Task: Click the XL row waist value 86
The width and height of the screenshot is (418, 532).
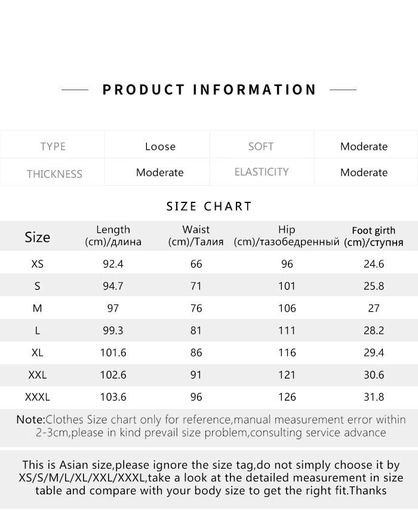Action: (x=196, y=353)
